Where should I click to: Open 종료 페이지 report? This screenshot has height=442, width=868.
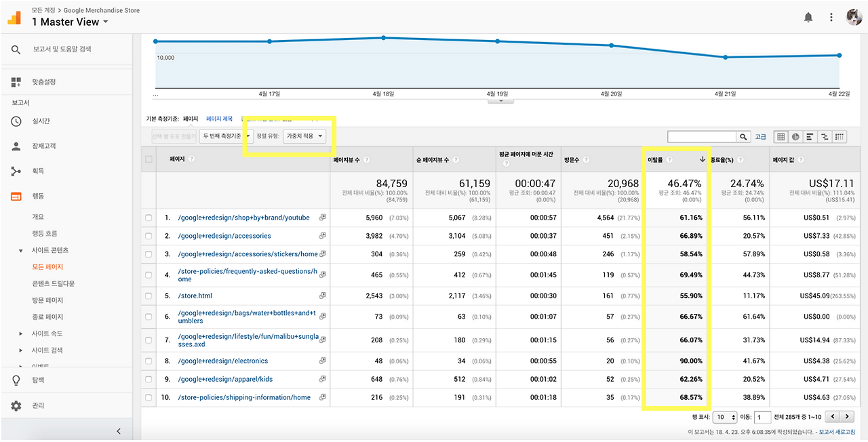click(47, 317)
